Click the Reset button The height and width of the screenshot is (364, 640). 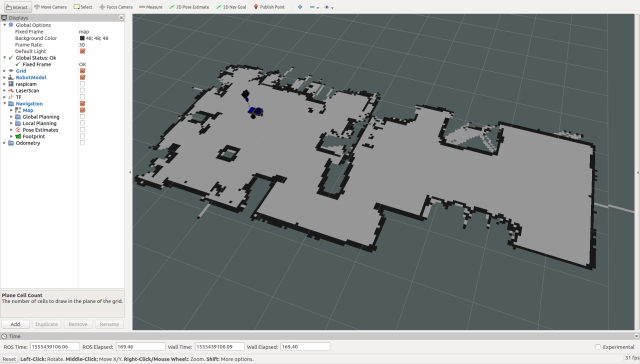(x=9, y=359)
